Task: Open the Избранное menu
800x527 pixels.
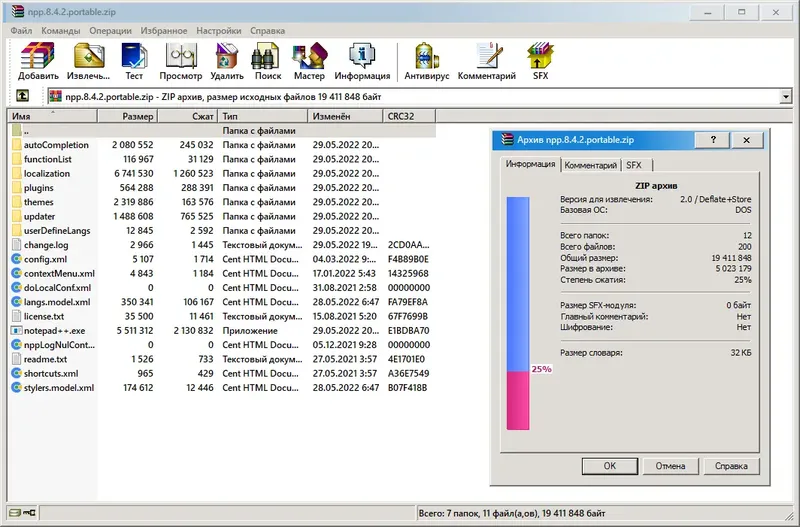Action: 164,31
